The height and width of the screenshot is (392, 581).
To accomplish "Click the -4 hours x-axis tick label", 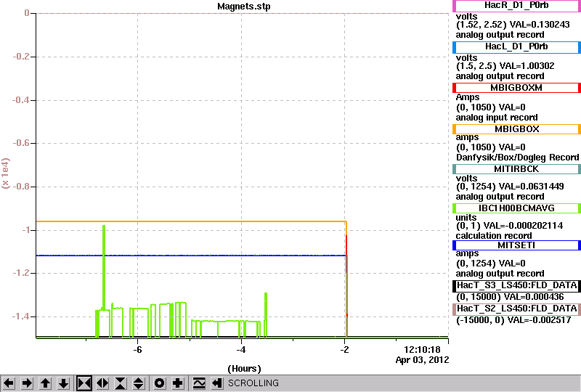I will [x=241, y=350].
